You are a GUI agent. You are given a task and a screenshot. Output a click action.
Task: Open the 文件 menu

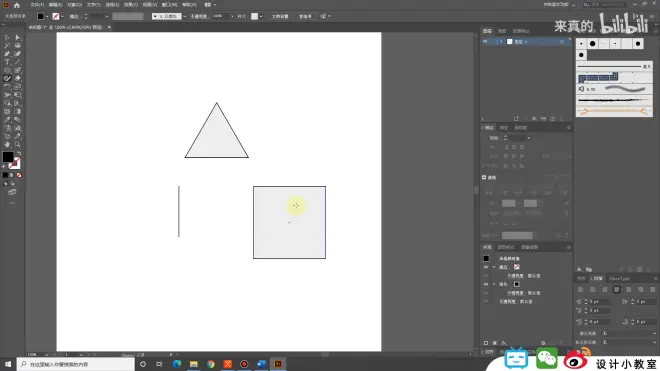click(x=37, y=5)
